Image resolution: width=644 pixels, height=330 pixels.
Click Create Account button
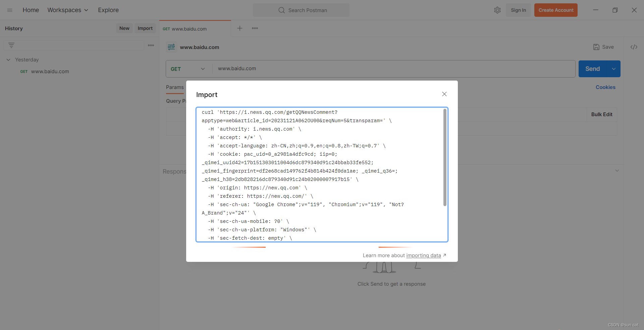(x=556, y=10)
